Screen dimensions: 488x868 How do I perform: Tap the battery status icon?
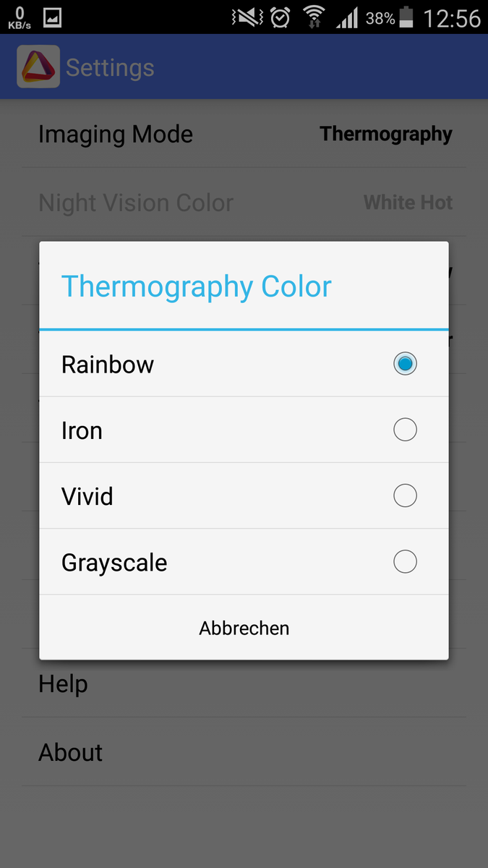[406, 17]
